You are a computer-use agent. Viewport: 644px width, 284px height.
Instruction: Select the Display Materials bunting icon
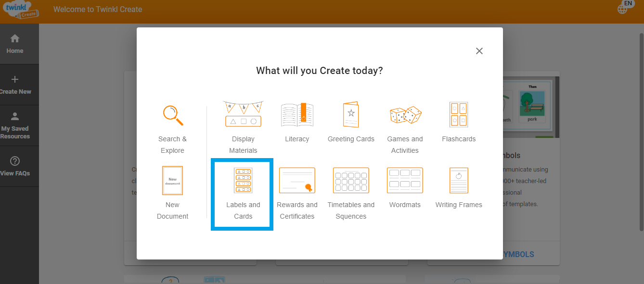243,114
